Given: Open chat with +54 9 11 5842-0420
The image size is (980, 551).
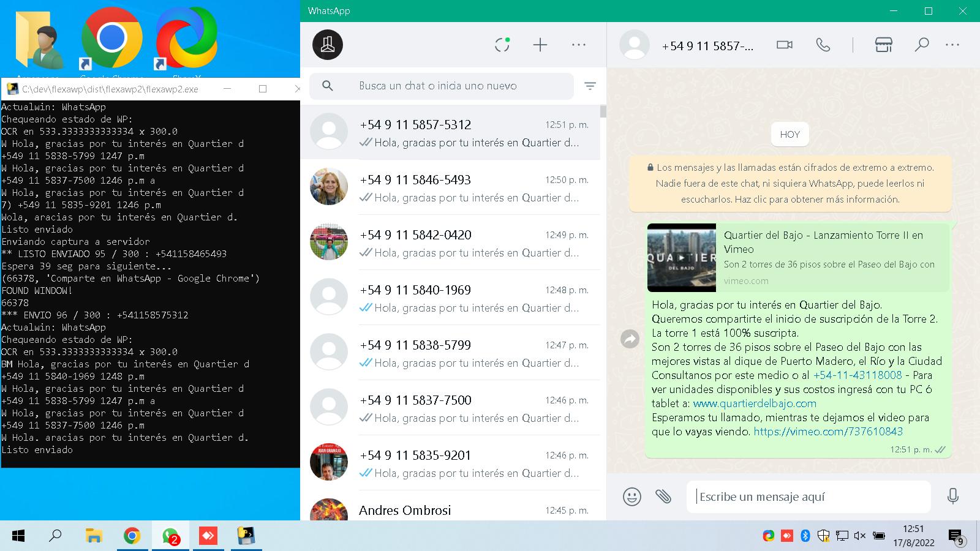Looking at the screenshot, I should 450,242.
